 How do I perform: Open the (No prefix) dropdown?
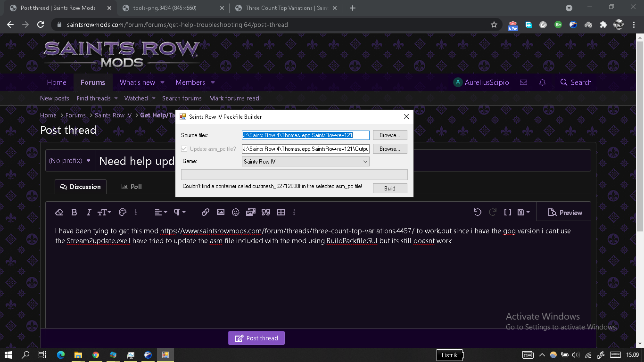coord(70,161)
